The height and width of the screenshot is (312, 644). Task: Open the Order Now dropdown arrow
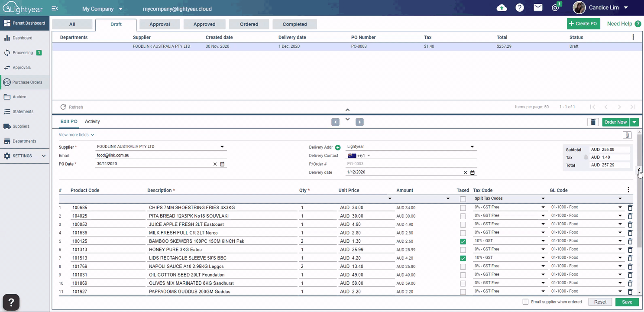634,122
